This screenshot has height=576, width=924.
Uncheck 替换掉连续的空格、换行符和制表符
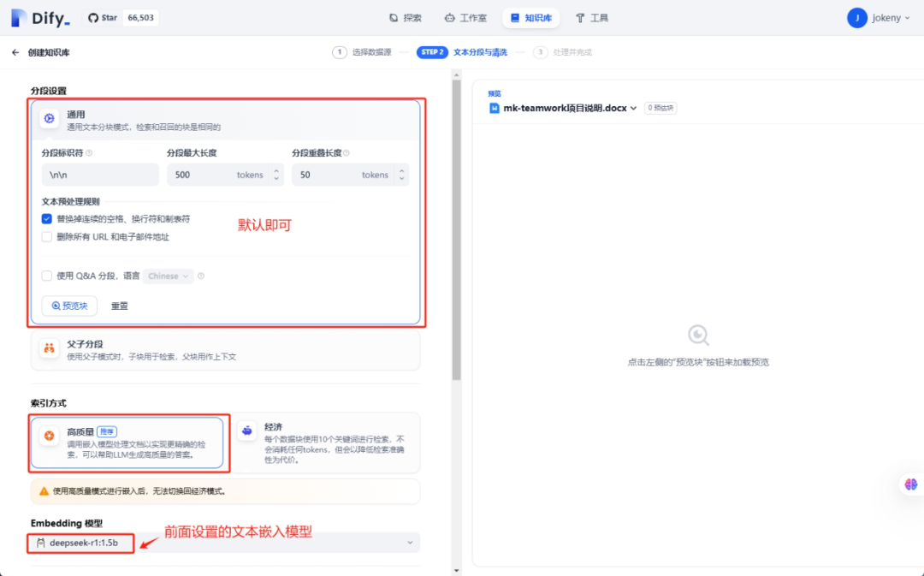tap(46, 219)
